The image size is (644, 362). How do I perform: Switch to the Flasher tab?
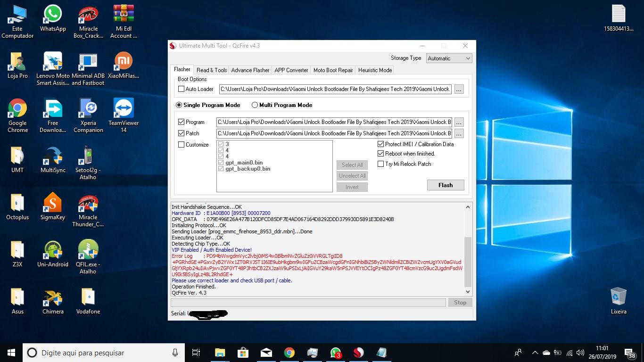(182, 69)
